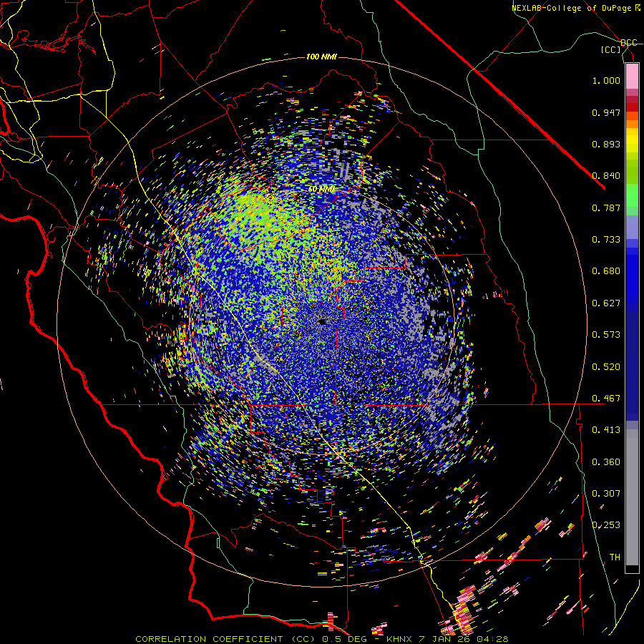This screenshot has width=644, height=644.
Task: Click the 0.733 scale value
Action: 606,240
